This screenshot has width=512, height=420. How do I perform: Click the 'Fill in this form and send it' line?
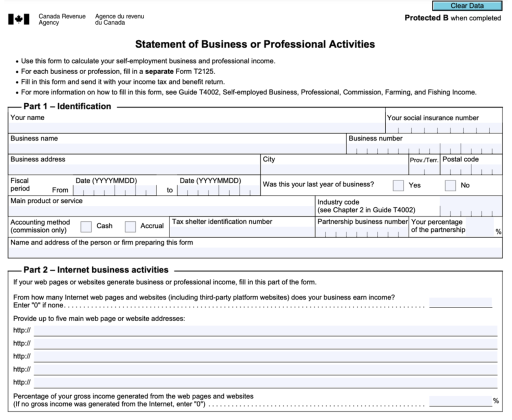pyautogui.click(x=123, y=82)
